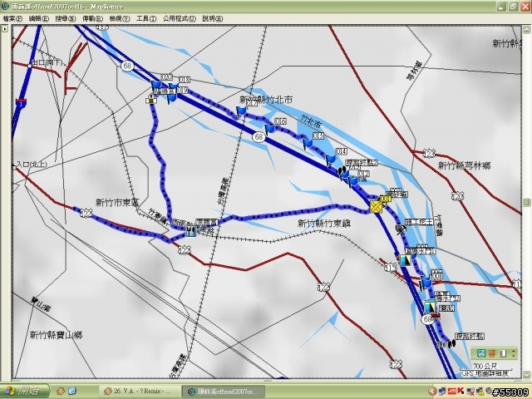Open the 說明(H) menu
The image size is (532, 399).
[213, 18]
